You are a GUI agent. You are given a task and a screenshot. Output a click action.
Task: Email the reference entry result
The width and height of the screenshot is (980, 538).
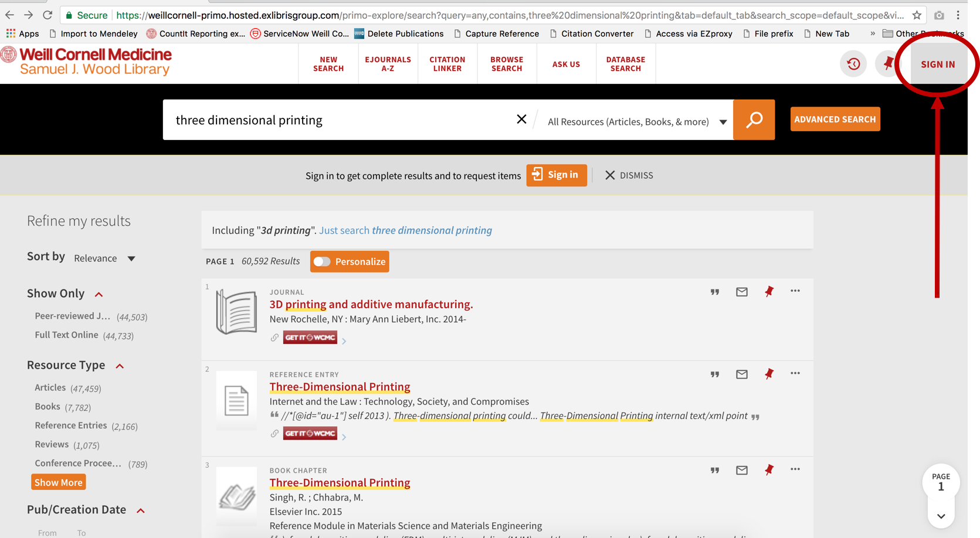(x=742, y=374)
